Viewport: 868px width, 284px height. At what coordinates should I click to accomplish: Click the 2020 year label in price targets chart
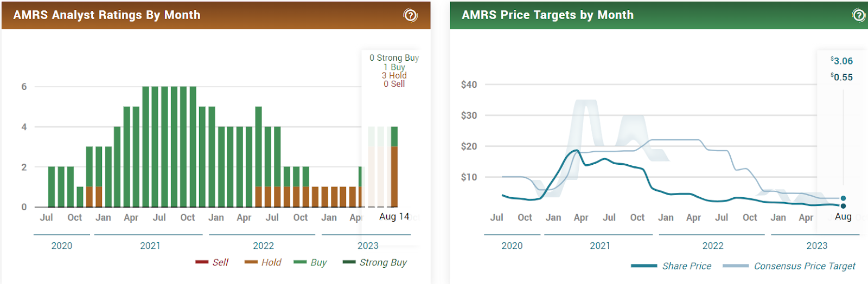[512, 246]
